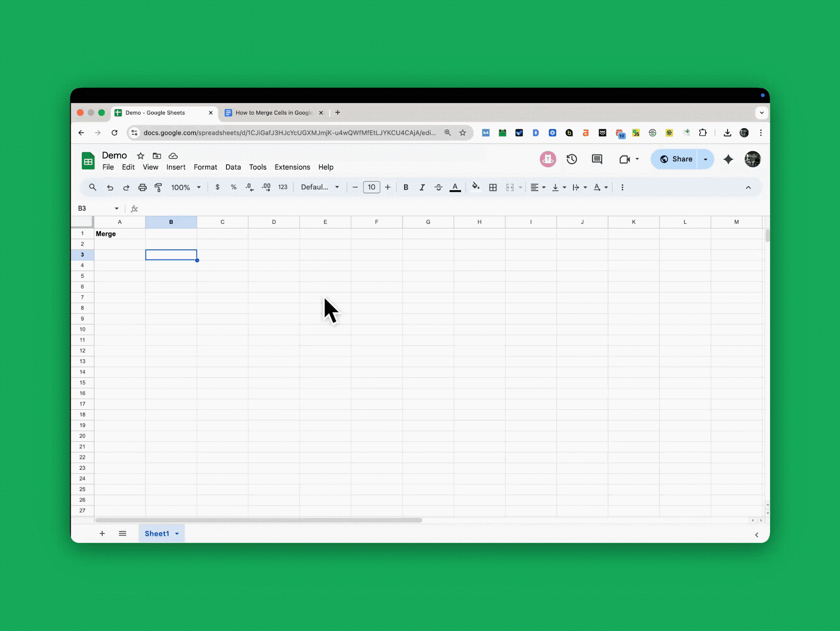840x631 pixels.
Task: Toggle italic formatting
Action: (422, 187)
